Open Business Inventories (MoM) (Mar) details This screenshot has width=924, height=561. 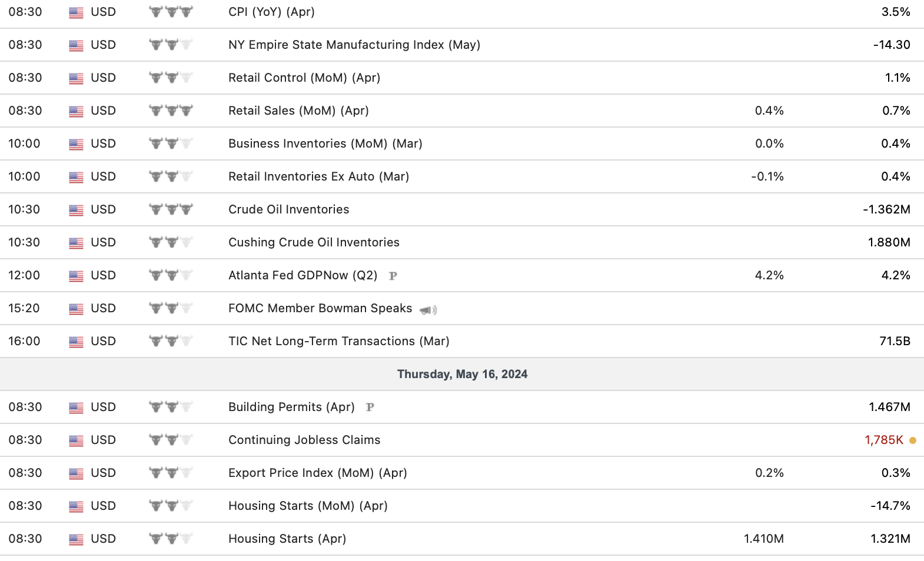325,143
